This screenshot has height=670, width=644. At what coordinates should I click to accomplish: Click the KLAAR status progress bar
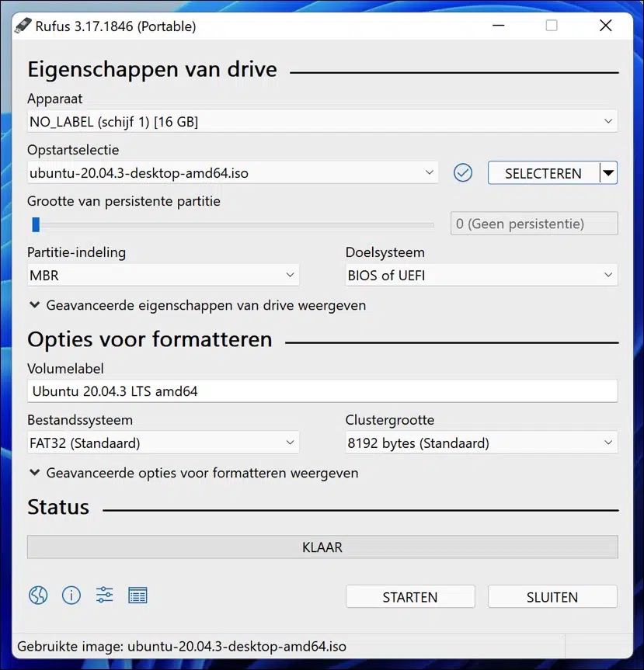coord(322,547)
